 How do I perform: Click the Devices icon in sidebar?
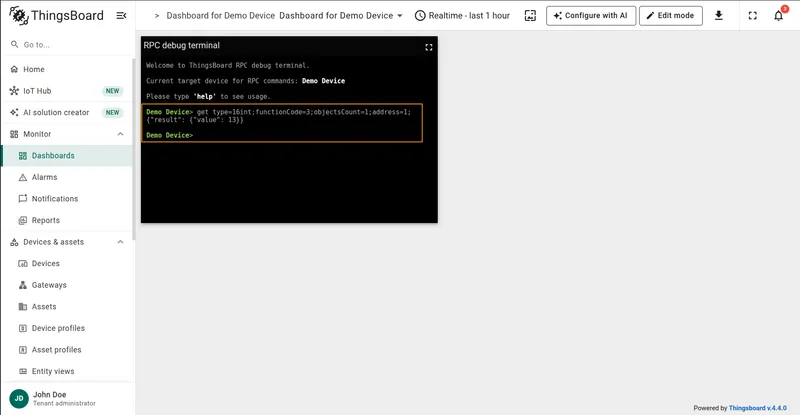click(22, 263)
